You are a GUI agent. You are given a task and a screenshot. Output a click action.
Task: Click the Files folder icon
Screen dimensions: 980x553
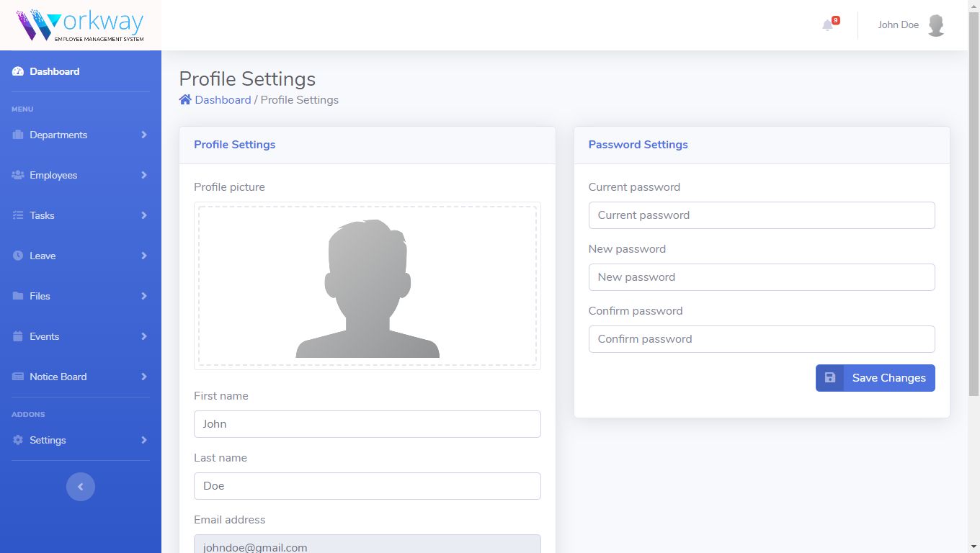pyautogui.click(x=18, y=296)
